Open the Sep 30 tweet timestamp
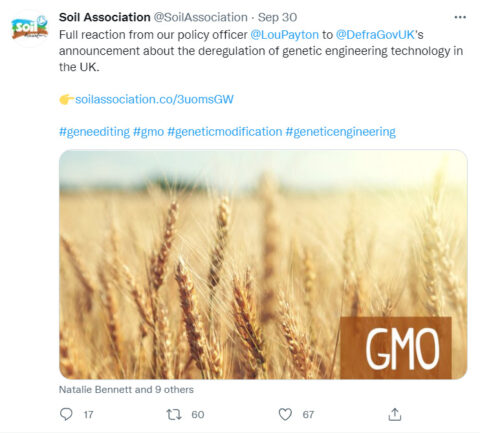480x433 pixels. [x=277, y=17]
